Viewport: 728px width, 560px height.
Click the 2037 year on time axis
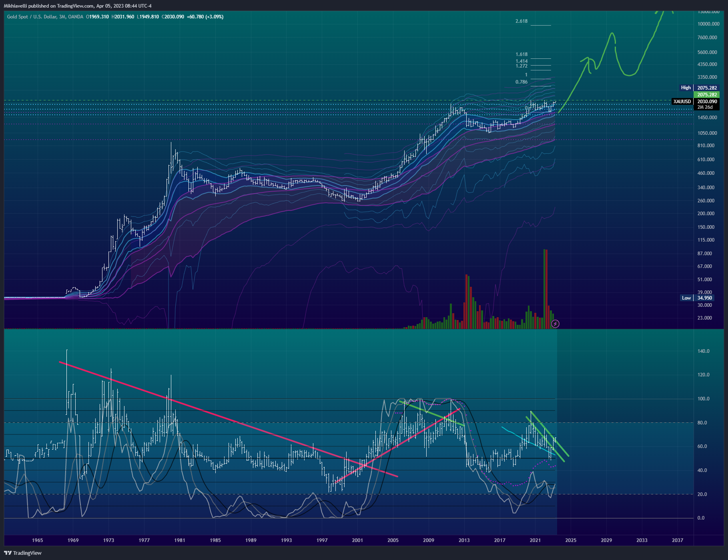[x=678, y=540]
